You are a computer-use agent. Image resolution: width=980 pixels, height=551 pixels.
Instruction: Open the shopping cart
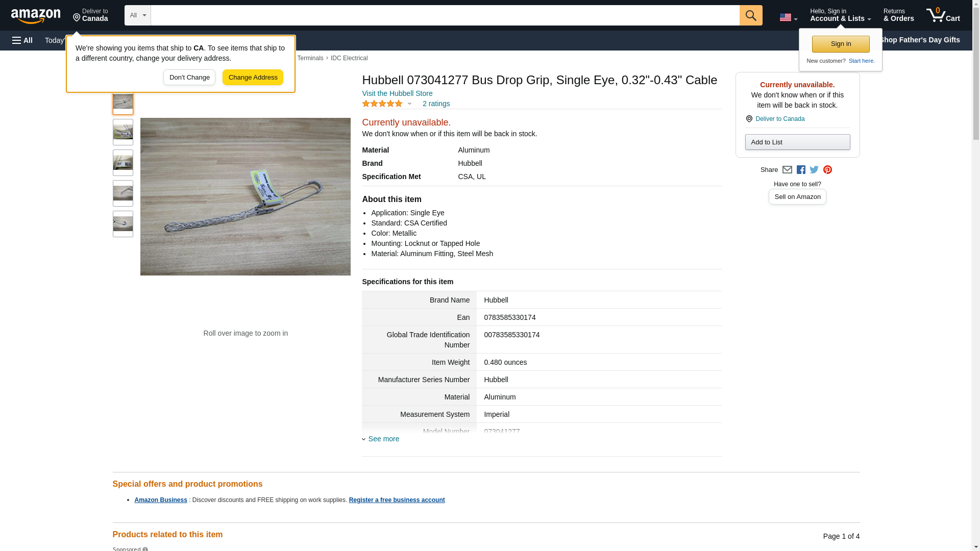tap(943, 15)
